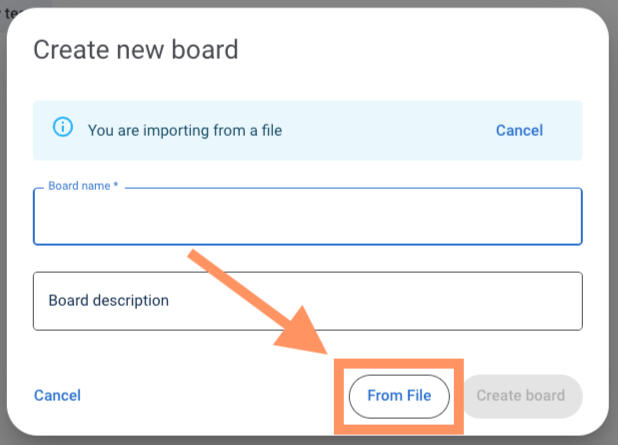Click the Create board button
The height and width of the screenshot is (445, 618).
520,396
